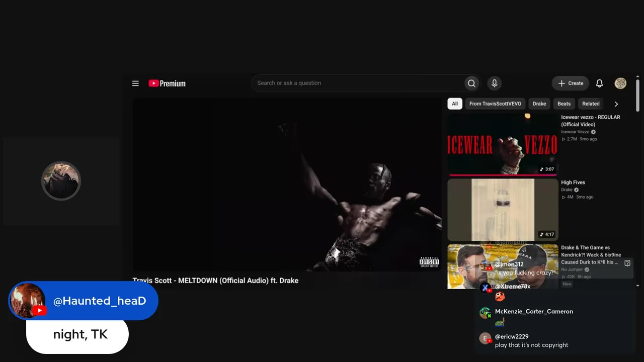Go to the YouTube Premium home logo

point(167,83)
